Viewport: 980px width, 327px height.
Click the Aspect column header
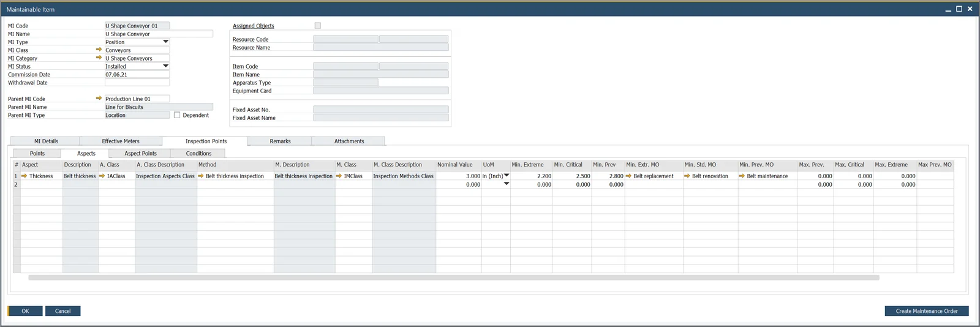pos(42,165)
